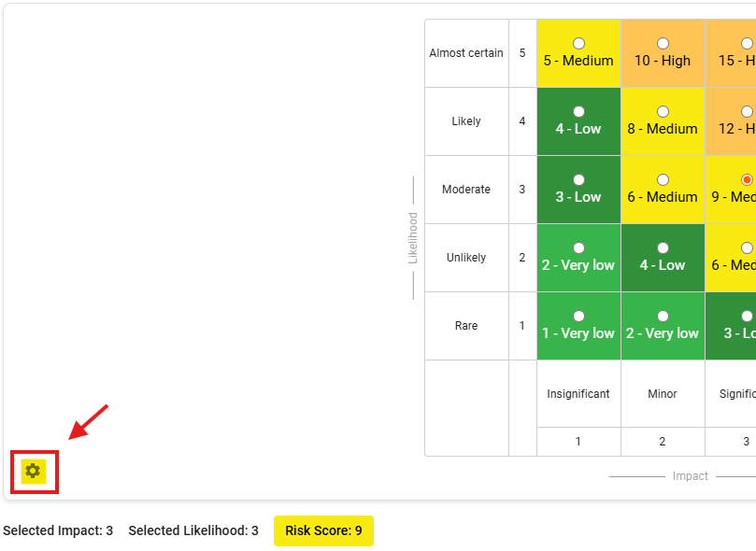Click the selected "9 - Medium" radio button

pos(747,179)
